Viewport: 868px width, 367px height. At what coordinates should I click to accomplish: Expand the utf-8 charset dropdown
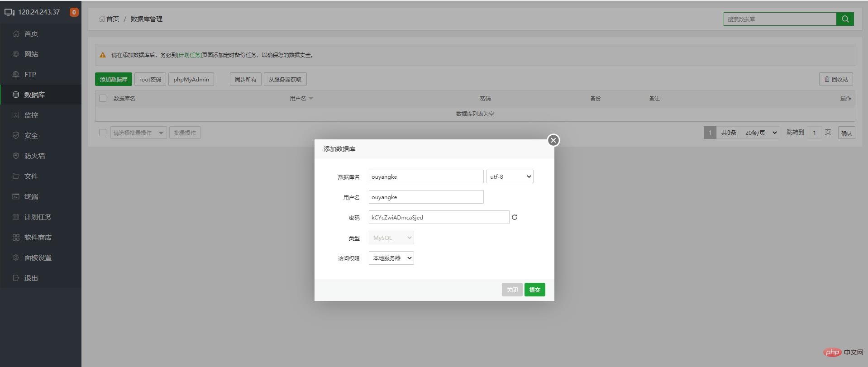(x=510, y=176)
